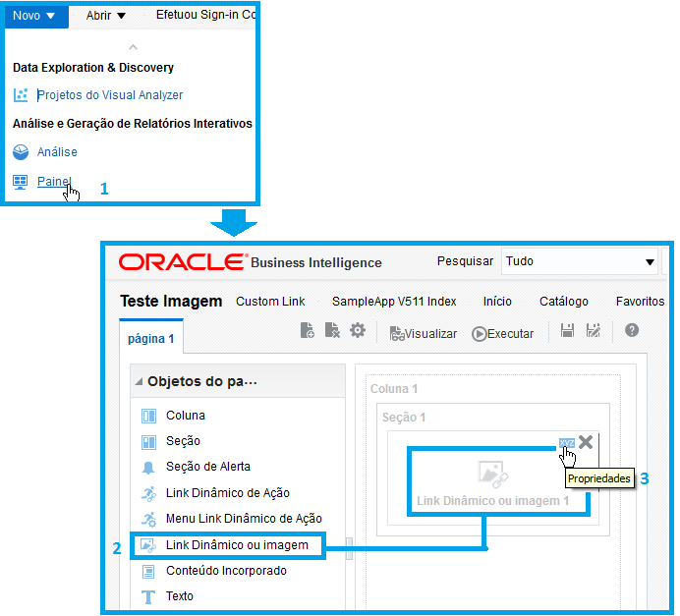Click the delete dashboard page icon
The height and width of the screenshot is (616, 680).
332,330
